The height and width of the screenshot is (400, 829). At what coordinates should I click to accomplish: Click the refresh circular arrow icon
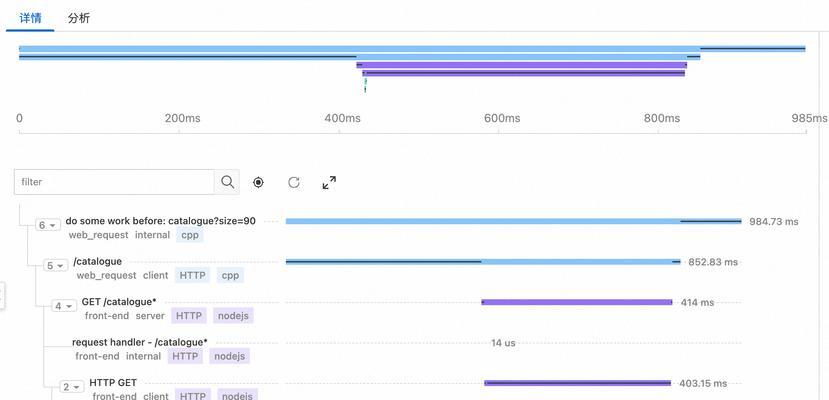tap(294, 182)
